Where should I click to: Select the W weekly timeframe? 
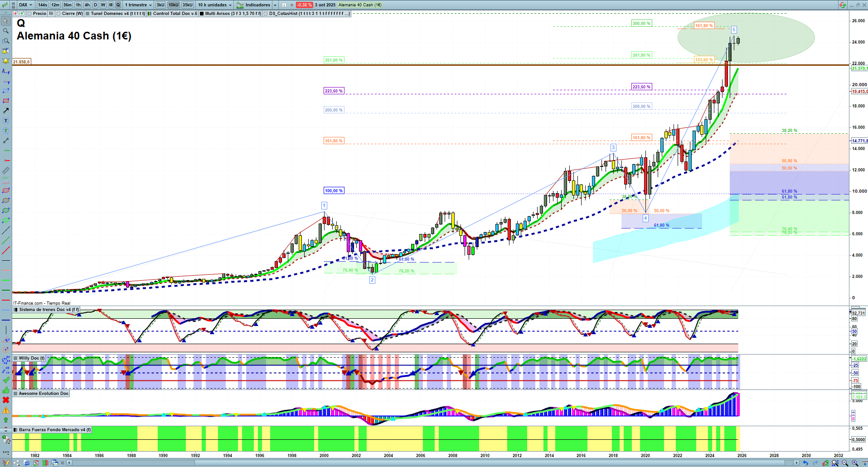point(103,5)
